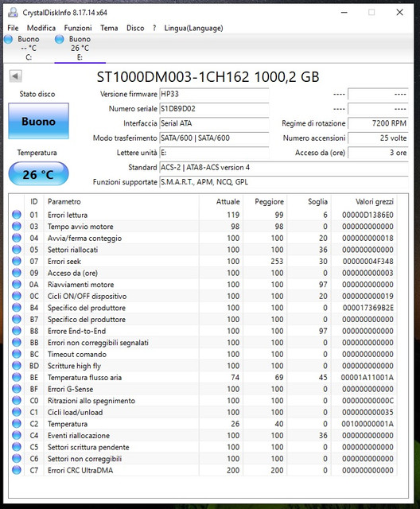Click the Modo trasferimento field SATA/600
Viewport: 420px width, 509px height.
click(x=214, y=138)
